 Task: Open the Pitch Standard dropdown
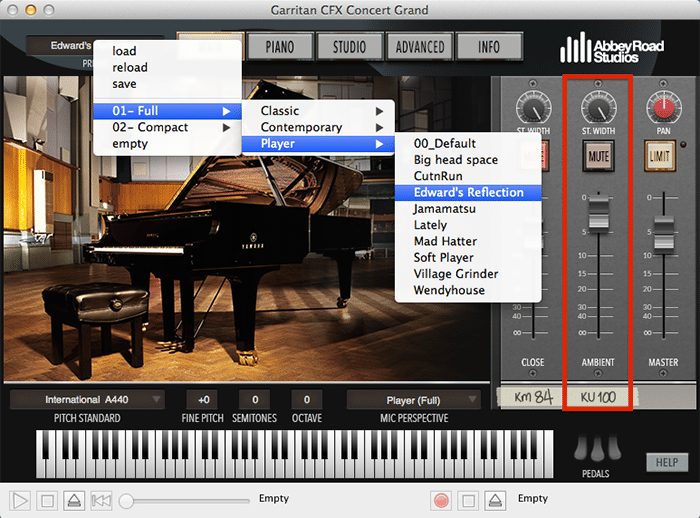click(87, 399)
